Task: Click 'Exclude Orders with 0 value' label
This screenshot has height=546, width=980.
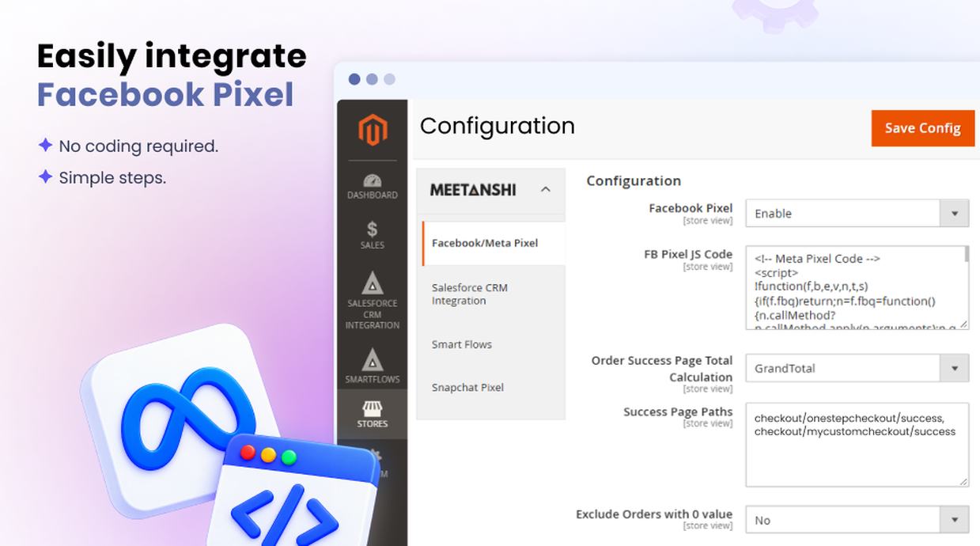Action: pos(654,514)
